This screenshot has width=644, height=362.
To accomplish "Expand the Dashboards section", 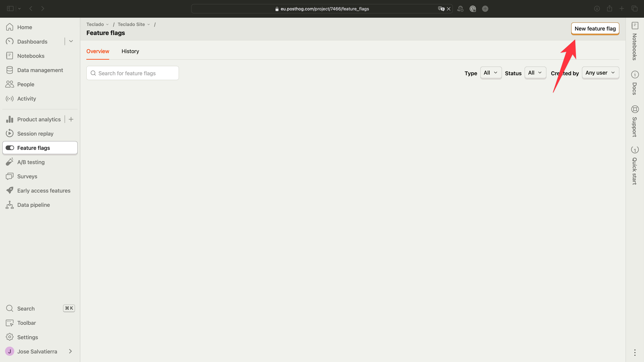I will pyautogui.click(x=71, y=42).
